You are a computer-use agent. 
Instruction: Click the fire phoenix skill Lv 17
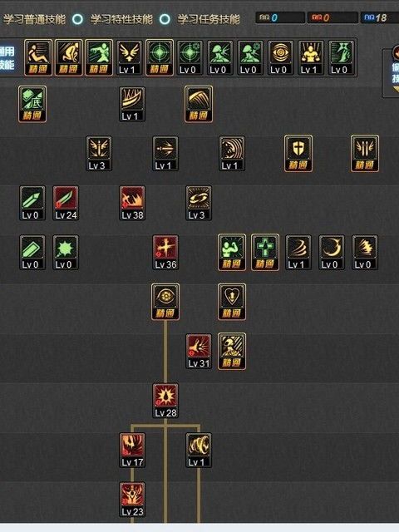coord(132,450)
